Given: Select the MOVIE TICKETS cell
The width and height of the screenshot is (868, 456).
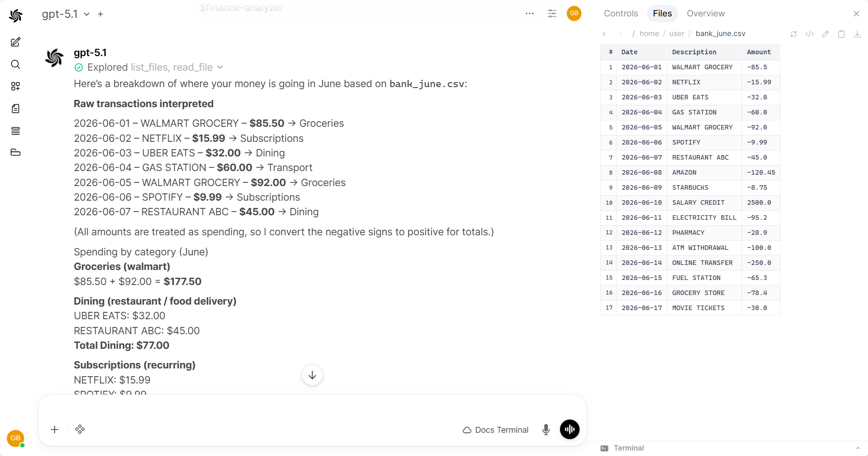Looking at the screenshot, I should point(704,308).
